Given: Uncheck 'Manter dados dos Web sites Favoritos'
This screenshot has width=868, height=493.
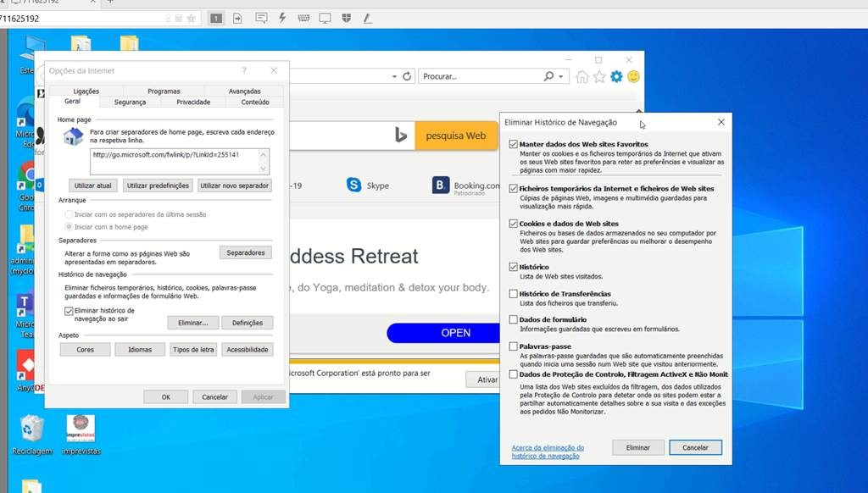Looking at the screenshot, I should click(514, 145).
